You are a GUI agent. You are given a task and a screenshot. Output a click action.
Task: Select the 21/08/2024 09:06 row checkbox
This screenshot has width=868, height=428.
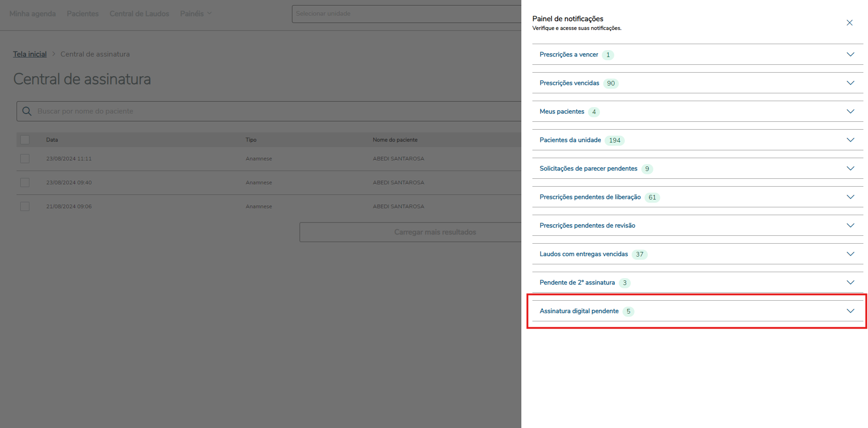coord(25,206)
